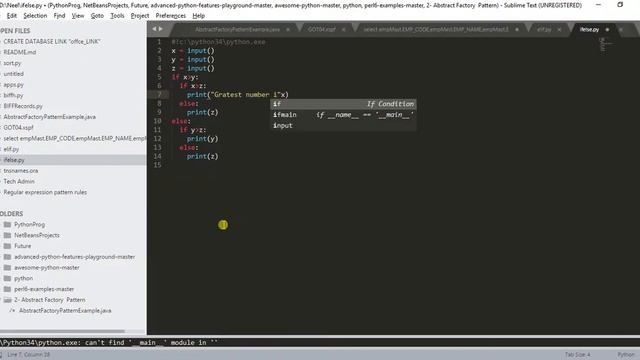Click the awesome-python-master folder icon
Screen dimensions: 640x360
click(x=7, y=268)
